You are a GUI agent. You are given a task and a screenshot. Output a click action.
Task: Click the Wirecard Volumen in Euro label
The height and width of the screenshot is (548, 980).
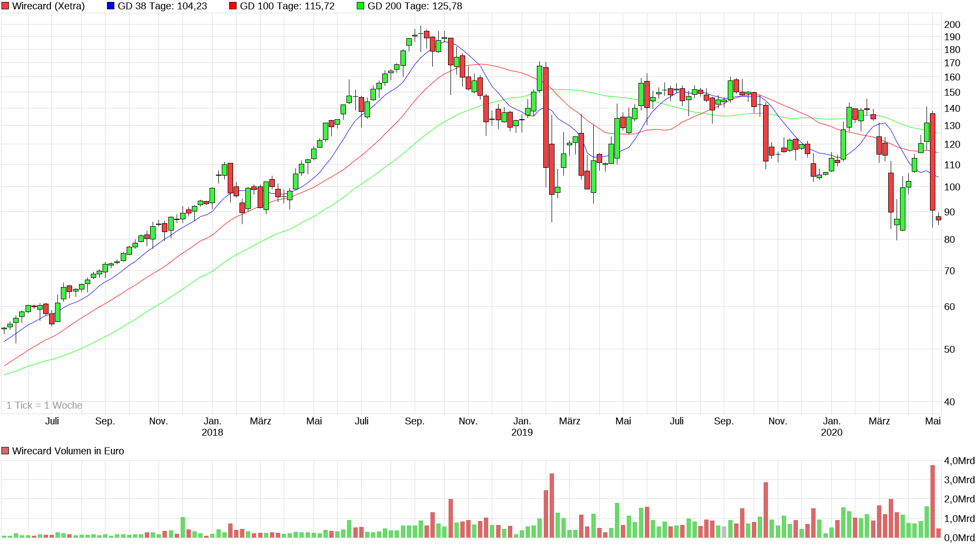click(x=68, y=451)
